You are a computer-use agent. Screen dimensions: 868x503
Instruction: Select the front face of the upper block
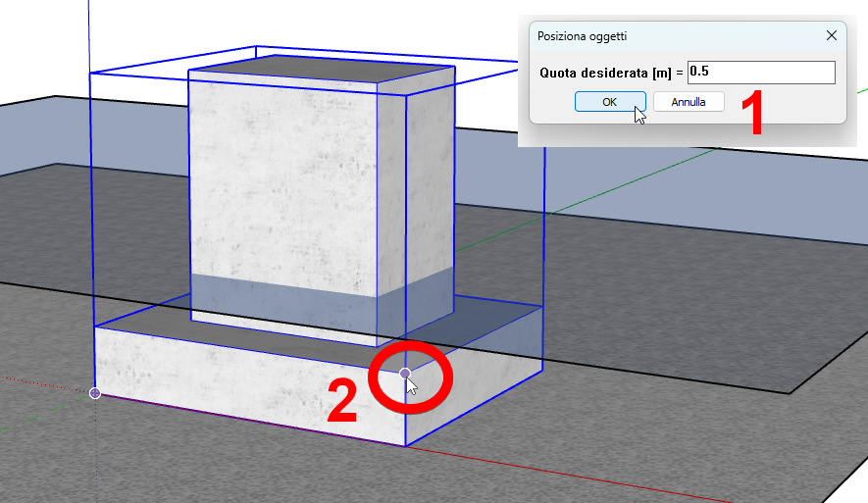pyautogui.click(x=284, y=186)
